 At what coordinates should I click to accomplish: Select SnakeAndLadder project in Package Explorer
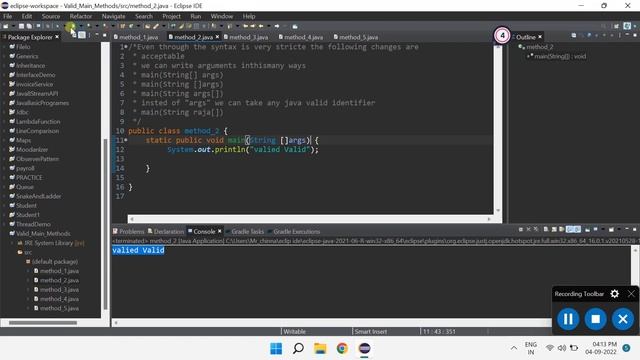[x=38, y=196]
